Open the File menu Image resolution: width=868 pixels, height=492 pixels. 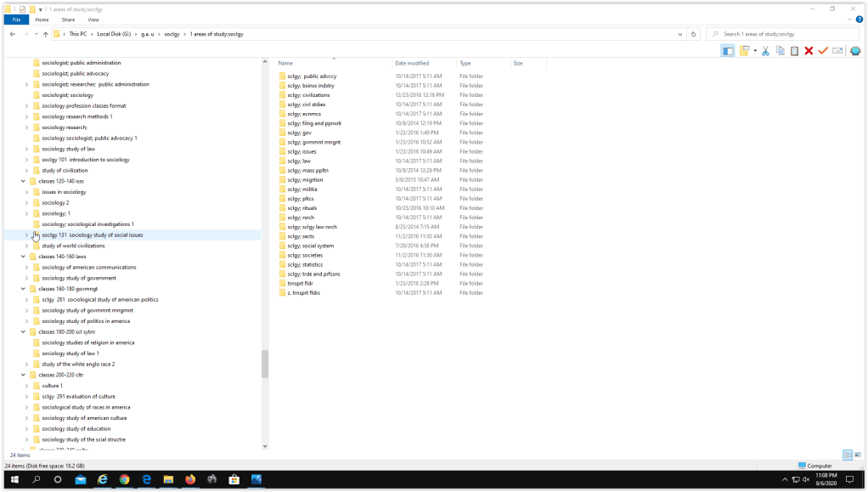15,20
